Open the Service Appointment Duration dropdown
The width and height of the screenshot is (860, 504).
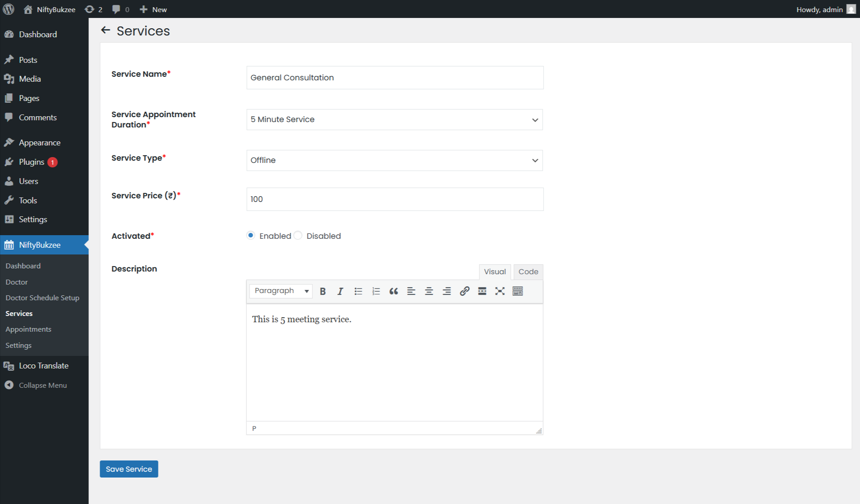[394, 120]
